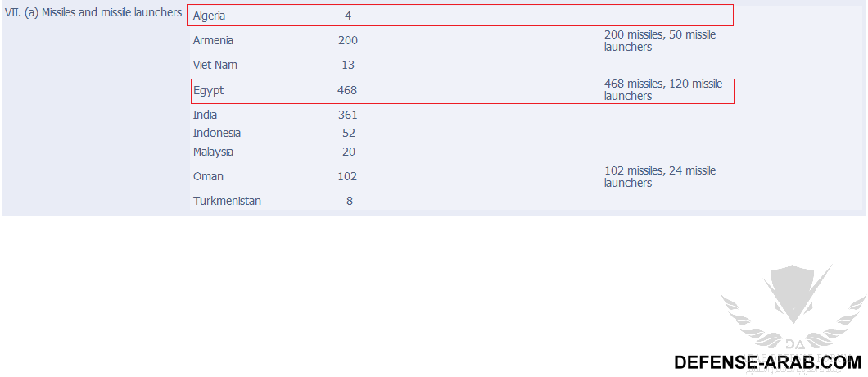Click Armenia's 200 missiles, 50 launchers remark
868x377 pixels.
660,40
